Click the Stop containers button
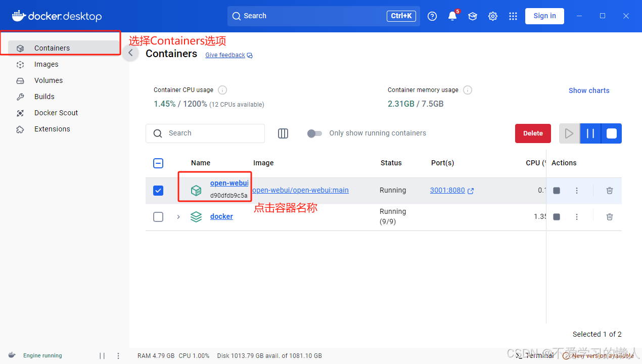642x364 pixels. coord(612,133)
